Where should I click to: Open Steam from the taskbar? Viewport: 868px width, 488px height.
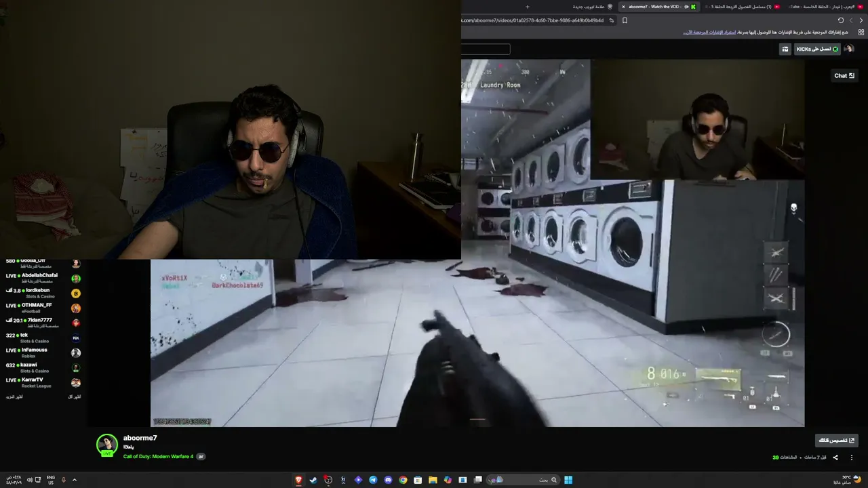click(x=313, y=480)
